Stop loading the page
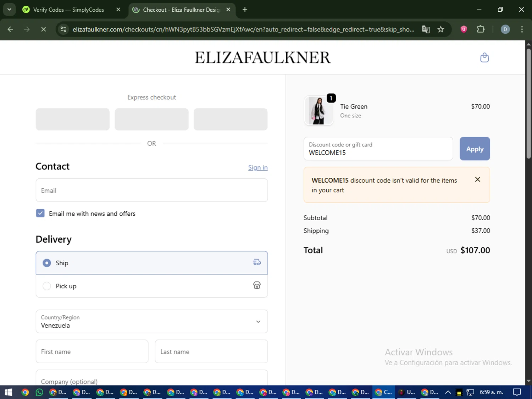Image resolution: width=532 pixels, height=399 pixels. coord(44,29)
